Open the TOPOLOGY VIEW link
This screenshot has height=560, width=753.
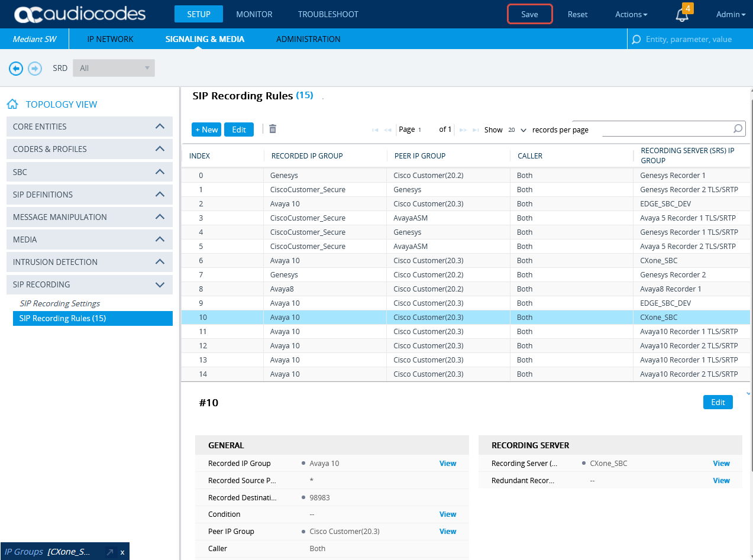point(62,104)
